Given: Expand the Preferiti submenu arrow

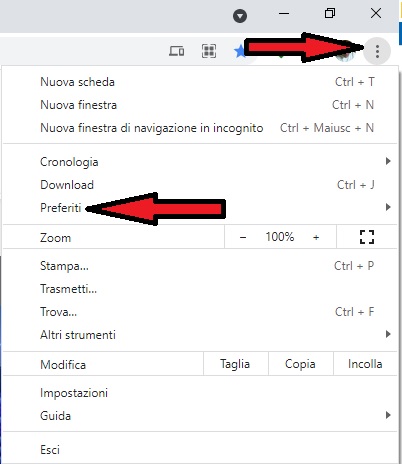Looking at the screenshot, I should pyautogui.click(x=388, y=207).
